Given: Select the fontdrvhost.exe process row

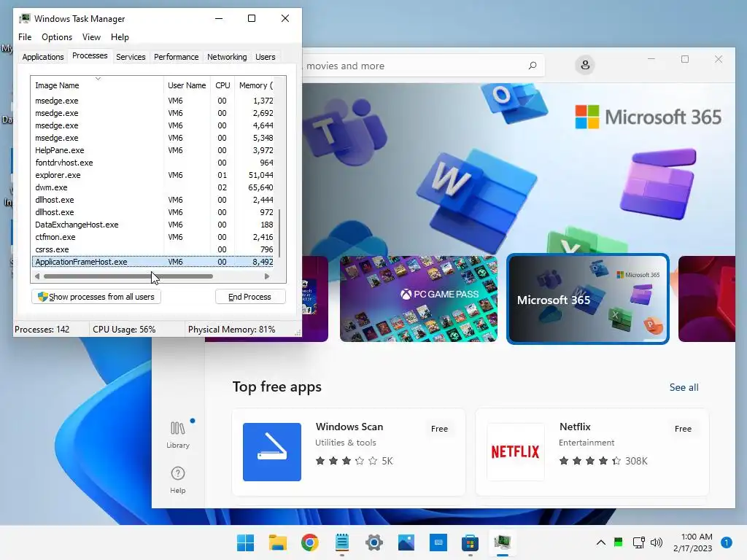Looking at the screenshot, I should (154, 163).
